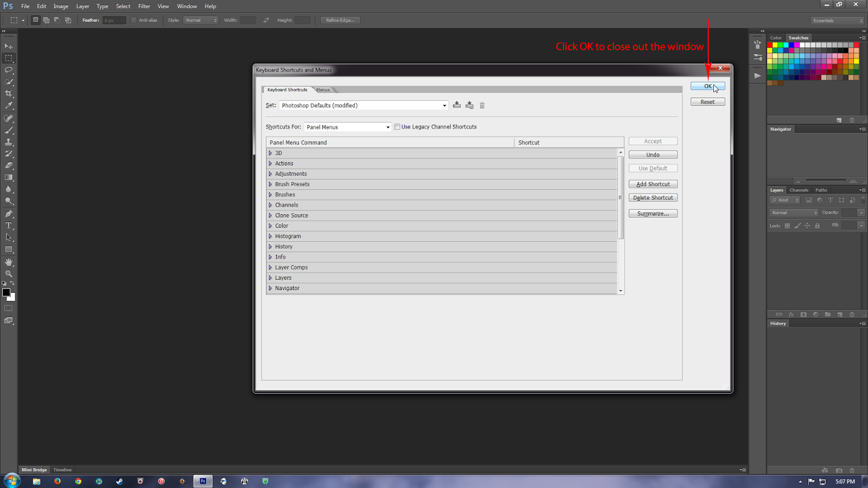The width and height of the screenshot is (868, 488).
Task: Expand the 3D panel menu commands
Action: click(x=270, y=153)
